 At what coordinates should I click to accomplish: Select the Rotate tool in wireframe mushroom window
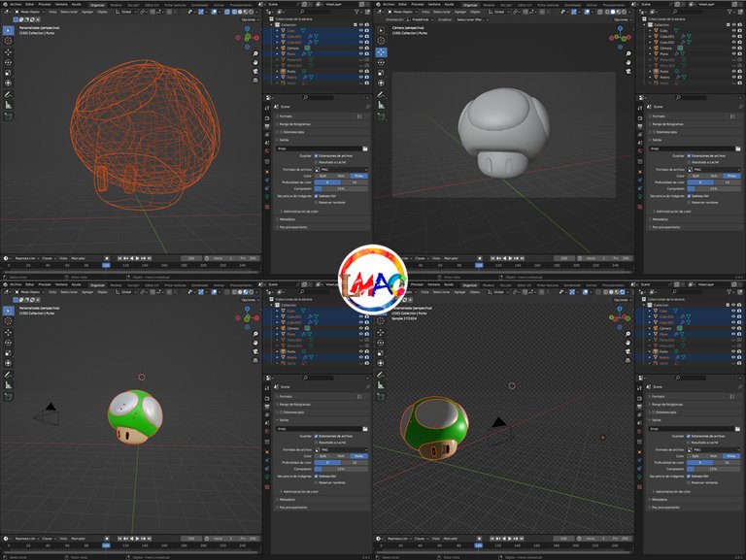8,62
